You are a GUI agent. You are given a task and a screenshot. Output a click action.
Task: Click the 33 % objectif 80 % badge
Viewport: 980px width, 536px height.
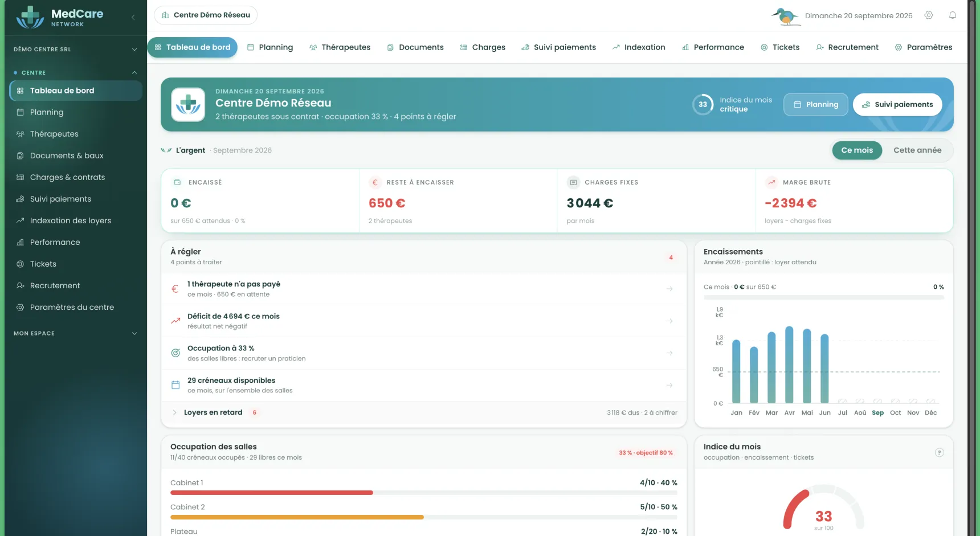click(646, 453)
